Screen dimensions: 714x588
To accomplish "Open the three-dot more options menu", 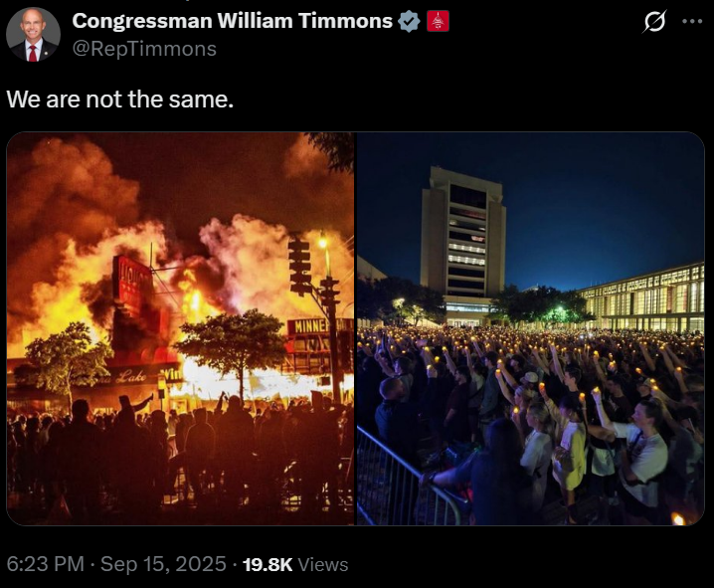I will click(692, 21).
